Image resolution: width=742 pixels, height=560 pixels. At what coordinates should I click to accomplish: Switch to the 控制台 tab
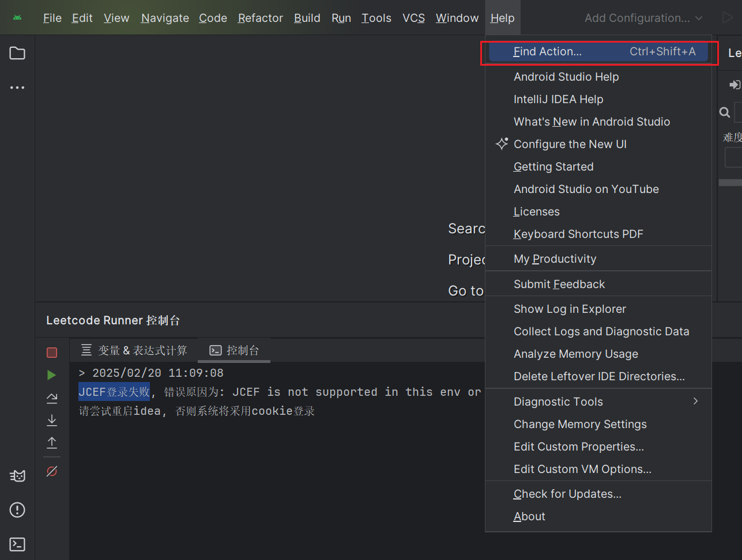[234, 350]
